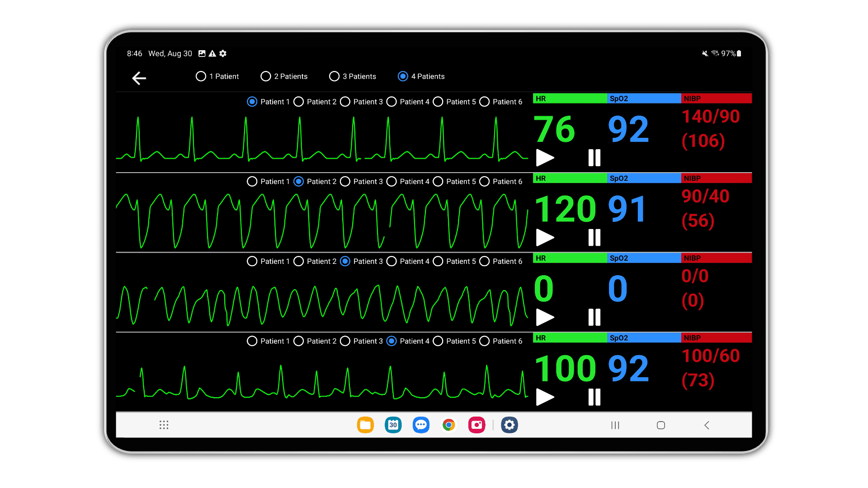This screenshot has height=488, width=868.
Task: Open the Files folder from the taskbar
Action: pos(365,425)
